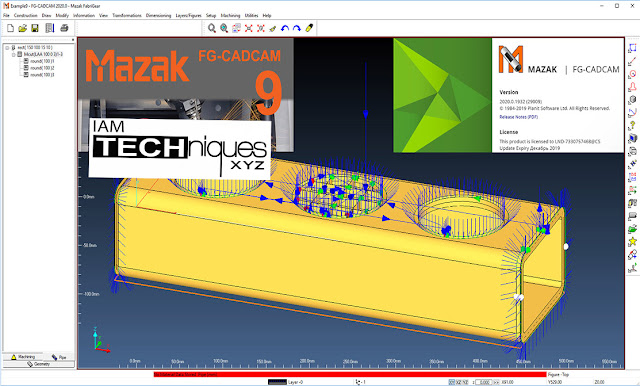
Task: Click the layer color swatch in status bar
Action: [x=277, y=382]
